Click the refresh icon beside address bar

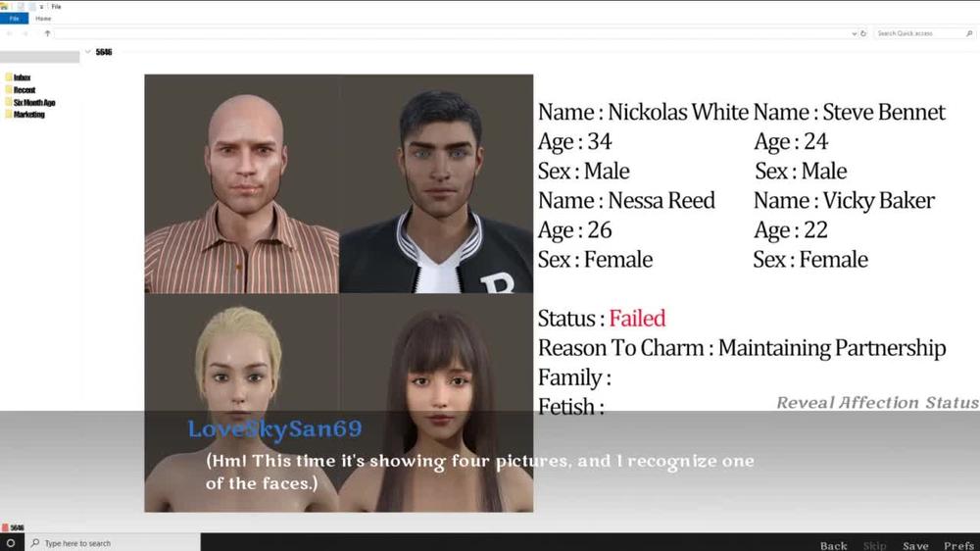pyautogui.click(x=863, y=33)
